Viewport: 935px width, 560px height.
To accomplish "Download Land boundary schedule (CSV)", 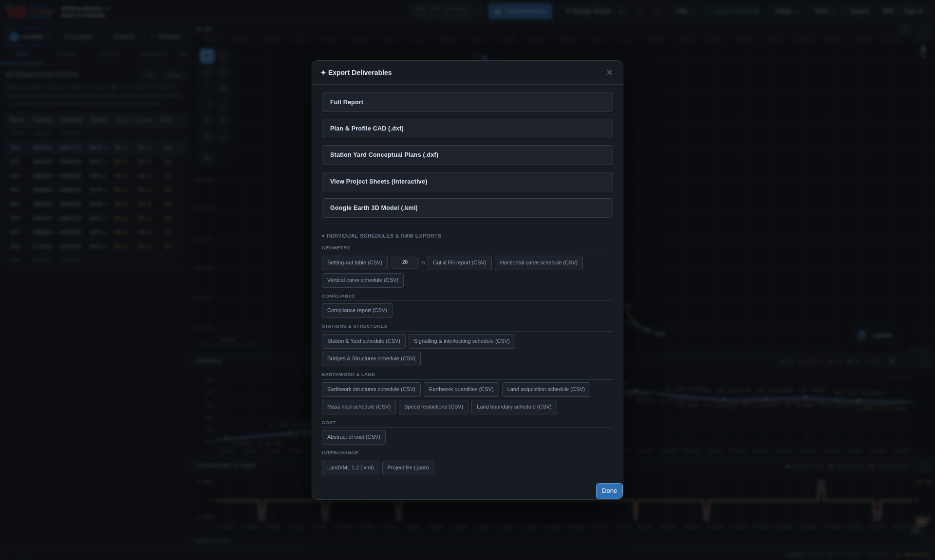I will click(514, 407).
